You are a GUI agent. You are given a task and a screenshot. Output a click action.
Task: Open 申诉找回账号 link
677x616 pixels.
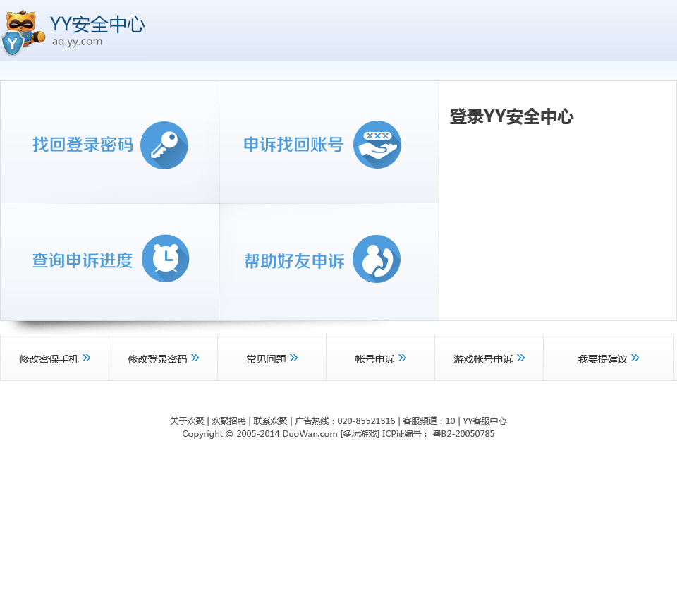pyautogui.click(x=293, y=145)
